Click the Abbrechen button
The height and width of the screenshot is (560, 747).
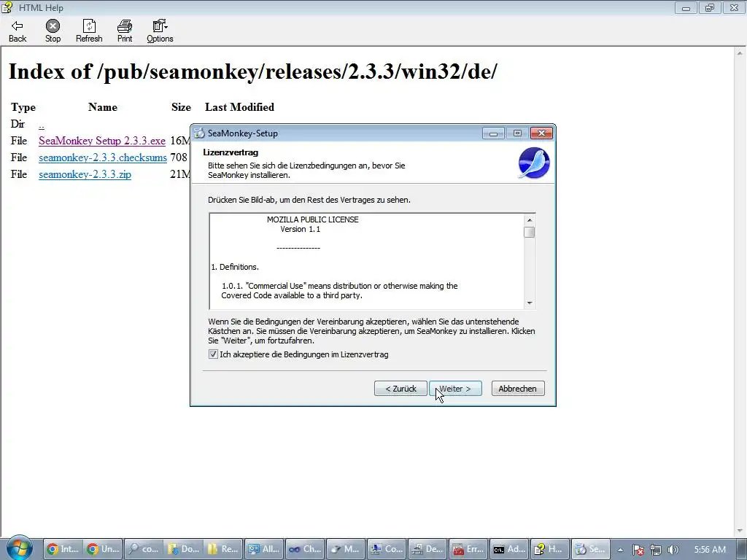(x=518, y=389)
